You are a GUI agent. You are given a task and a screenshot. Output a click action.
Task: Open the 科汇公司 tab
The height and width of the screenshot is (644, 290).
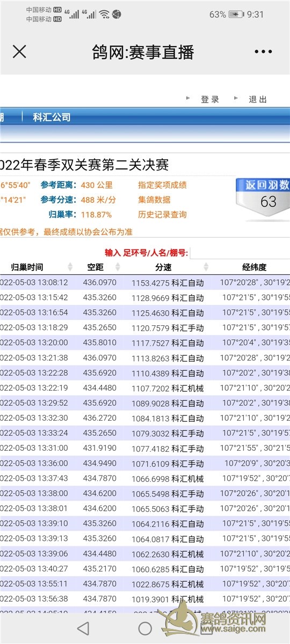click(52, 117)
